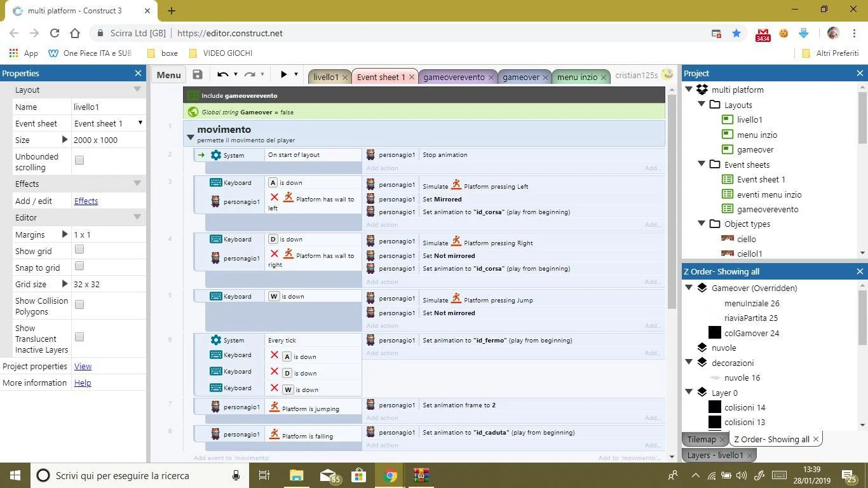Bookmark this page with the star icon
This screenshot has height=488, width=868.
click(736, 33)
